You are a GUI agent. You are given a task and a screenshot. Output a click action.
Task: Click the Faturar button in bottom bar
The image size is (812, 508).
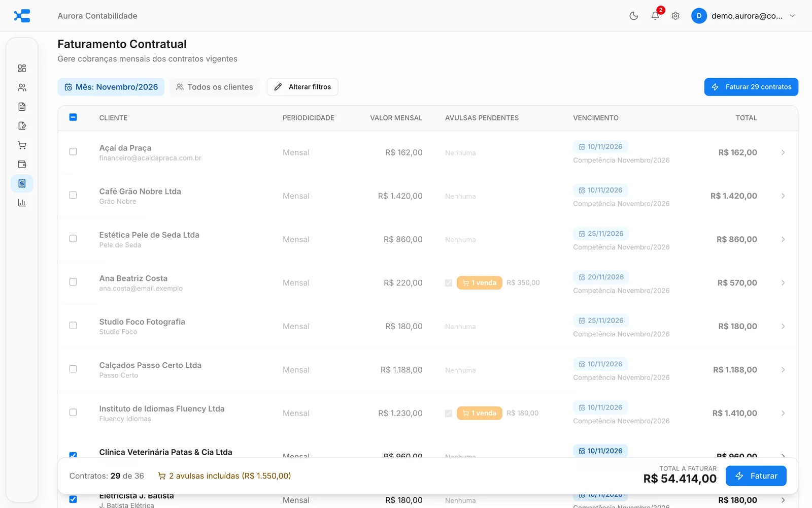click(756, 476)
